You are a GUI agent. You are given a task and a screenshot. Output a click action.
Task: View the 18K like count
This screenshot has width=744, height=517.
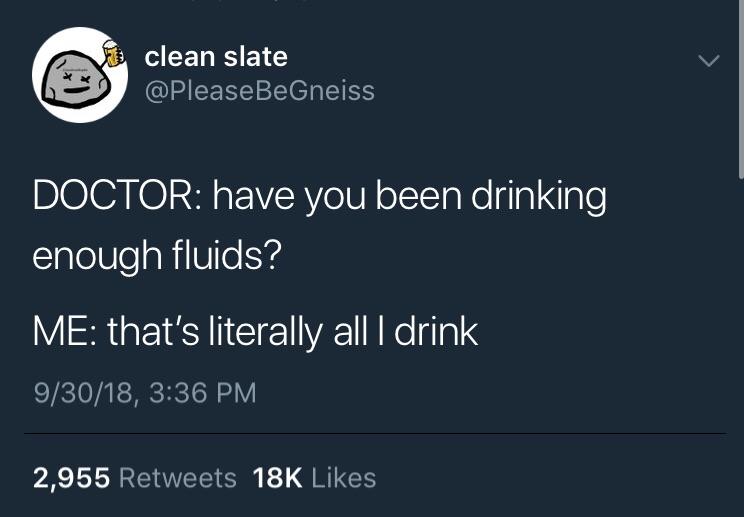[x=278, y=478]
